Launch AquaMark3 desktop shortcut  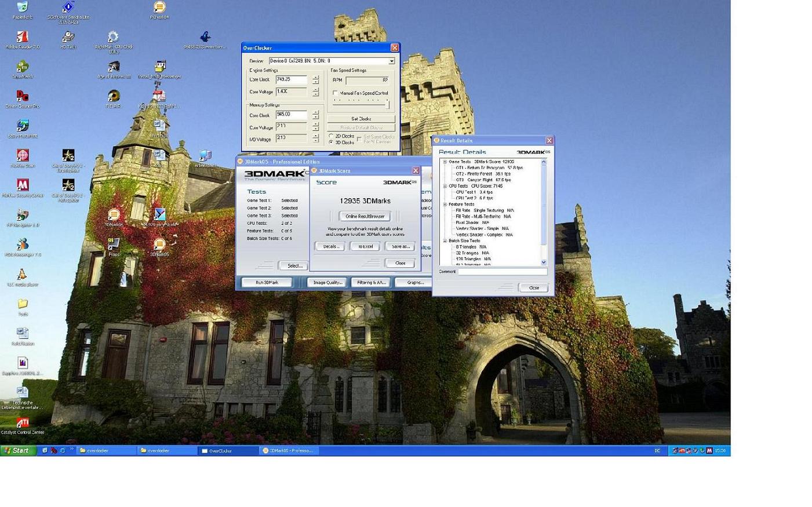(x=22, y=68)
